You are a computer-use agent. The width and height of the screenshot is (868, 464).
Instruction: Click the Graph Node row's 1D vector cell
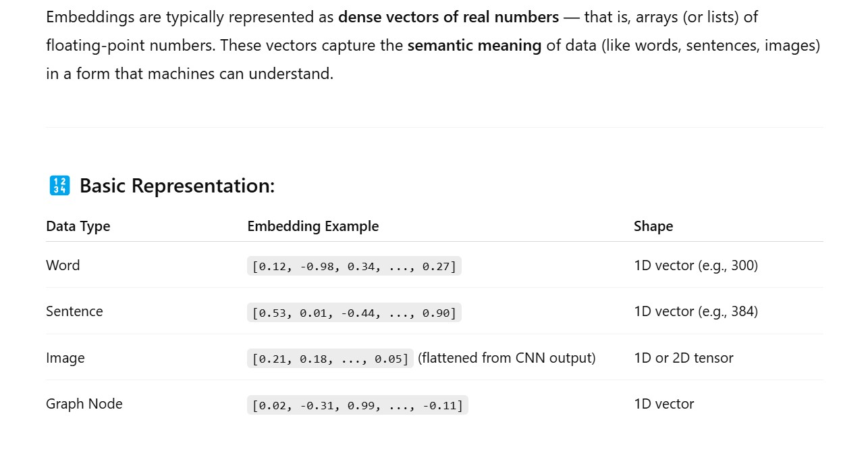(x=663, y=404)
